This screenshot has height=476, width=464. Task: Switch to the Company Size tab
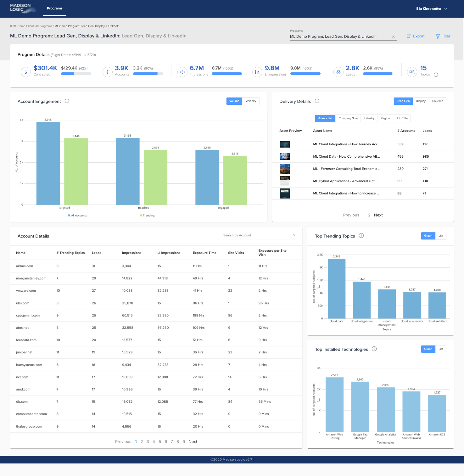pyautogui.click(x=348, y=118)
